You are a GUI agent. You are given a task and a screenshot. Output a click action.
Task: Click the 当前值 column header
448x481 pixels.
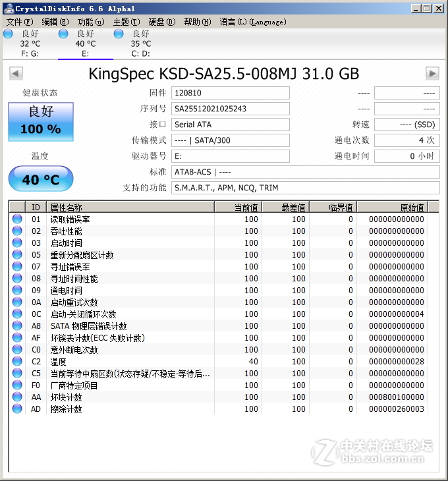pos(238,208)
